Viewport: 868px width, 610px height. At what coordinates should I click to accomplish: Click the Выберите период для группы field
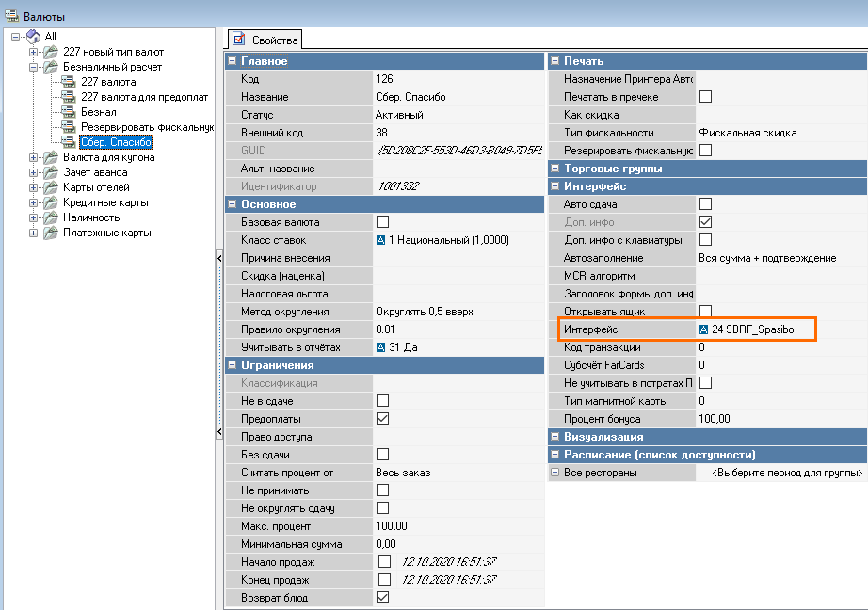coord(786,473)
